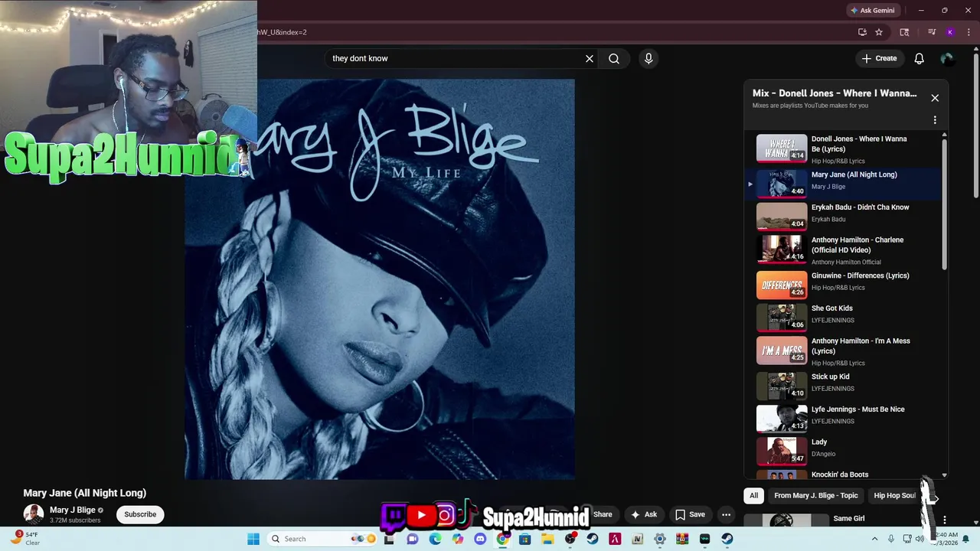The height and width of the screenshot is (551, 980).
Task: Open the Windows Start menu
Action: 253,539
